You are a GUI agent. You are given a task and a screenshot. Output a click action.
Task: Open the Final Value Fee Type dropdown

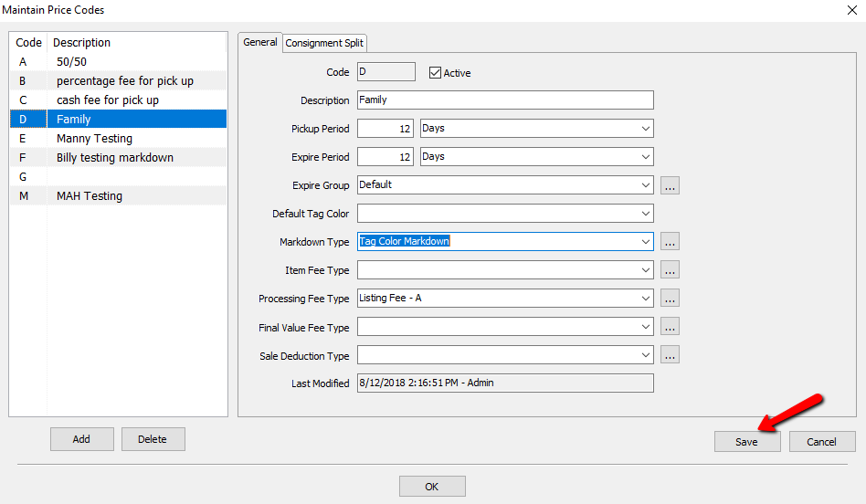coord(645,327)
